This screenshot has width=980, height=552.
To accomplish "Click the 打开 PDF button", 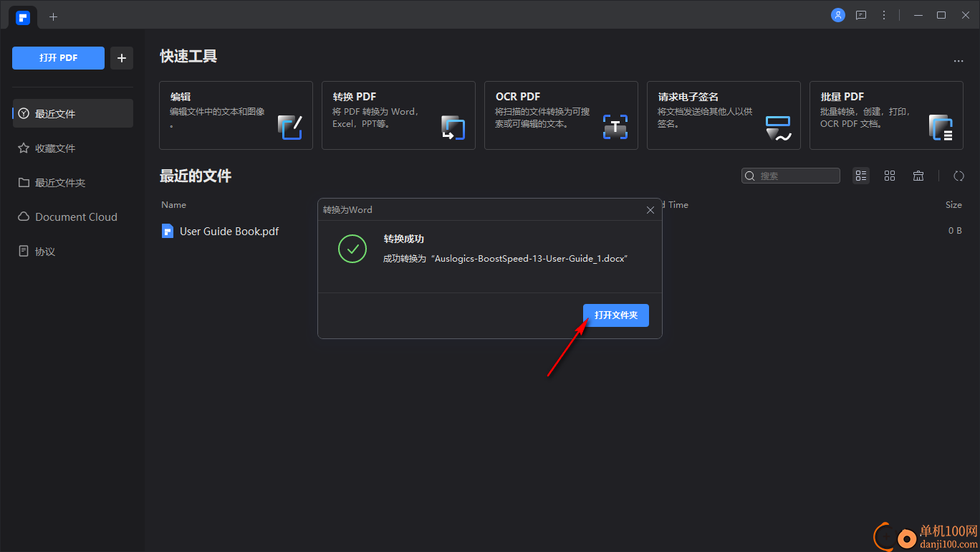I will [58, 58].
